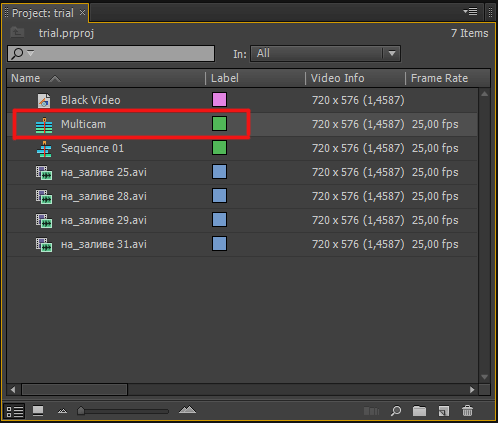This screenshot has width=498, height=423.
Task: Click the на_заливе 31.avi clip icon
Action: point(44,245)
